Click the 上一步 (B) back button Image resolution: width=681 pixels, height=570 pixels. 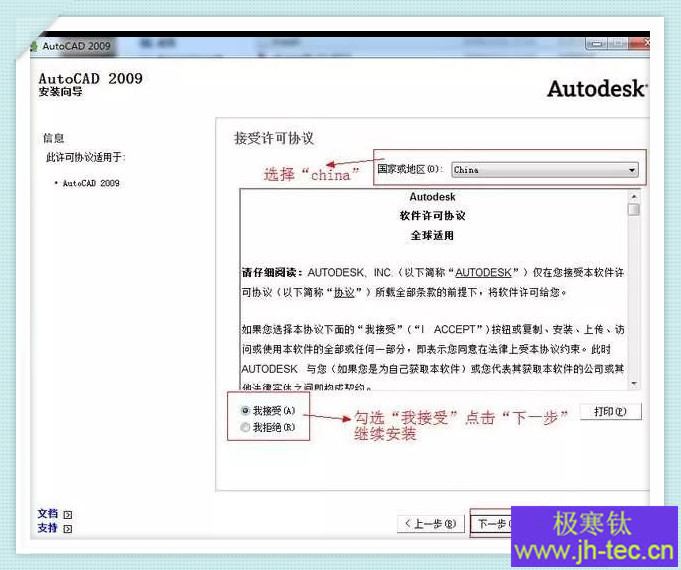pos(430,524)
